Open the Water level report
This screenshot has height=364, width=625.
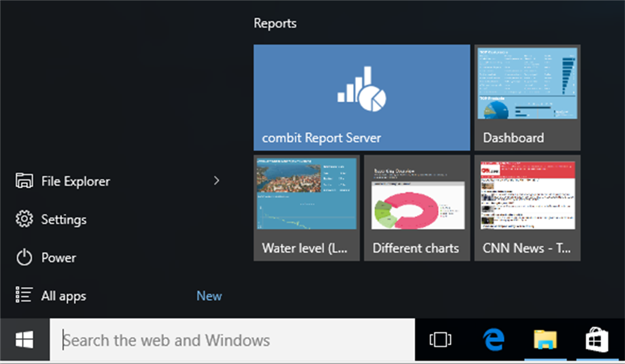pos(306,208)
